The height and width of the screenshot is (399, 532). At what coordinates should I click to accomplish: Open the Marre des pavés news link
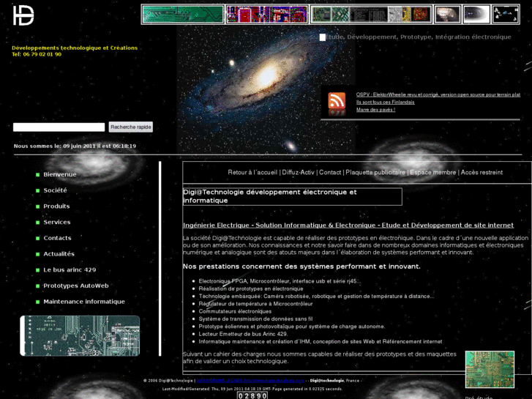click(375, 110)
